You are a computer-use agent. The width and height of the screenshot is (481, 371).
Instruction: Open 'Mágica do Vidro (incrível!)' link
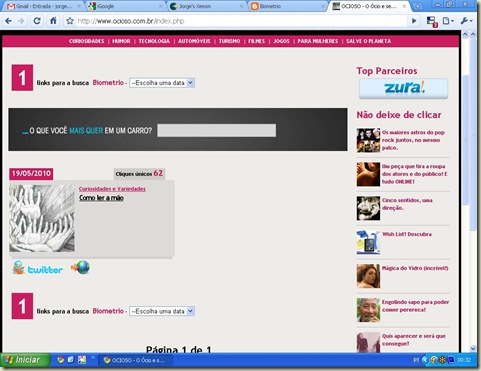click(x=415, y=268)
